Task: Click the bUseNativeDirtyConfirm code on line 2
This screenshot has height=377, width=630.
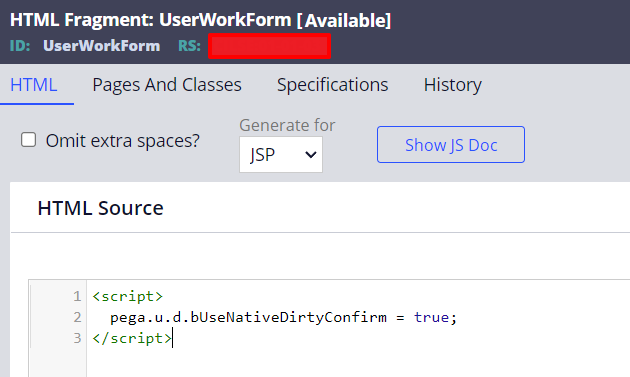Action: click(288, 317)
